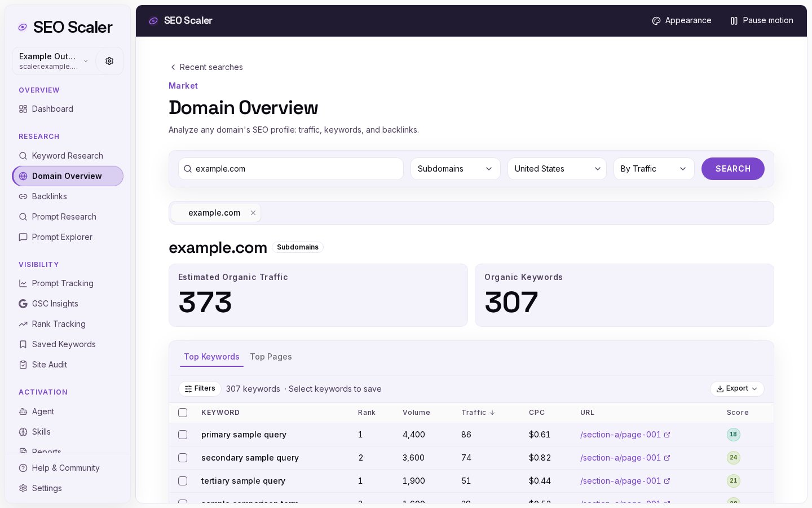This screenshot has width=812, height=508.
Task: Switch to the Top Pages tab
Action: 271,357
